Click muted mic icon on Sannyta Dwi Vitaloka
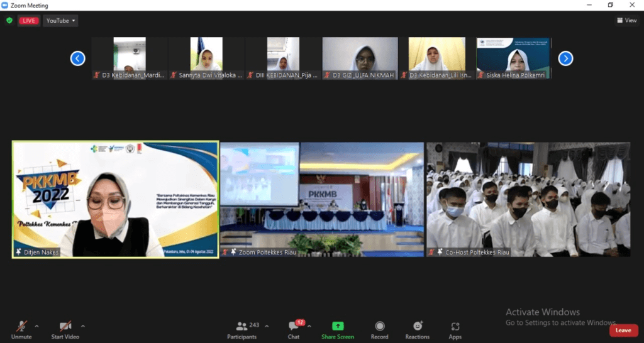644x343 pixels. [x=174, y=75]
